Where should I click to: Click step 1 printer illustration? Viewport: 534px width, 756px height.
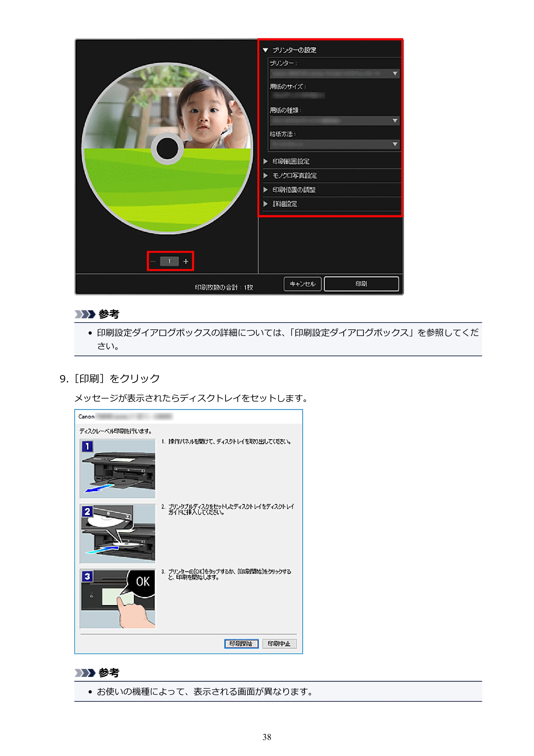118,468
